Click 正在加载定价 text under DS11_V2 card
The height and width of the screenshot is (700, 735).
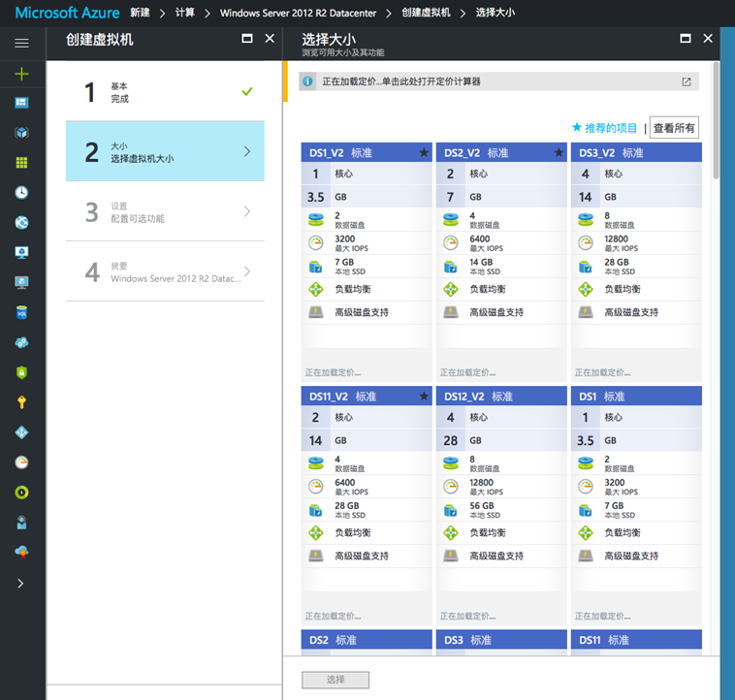(x=333, y=616)
